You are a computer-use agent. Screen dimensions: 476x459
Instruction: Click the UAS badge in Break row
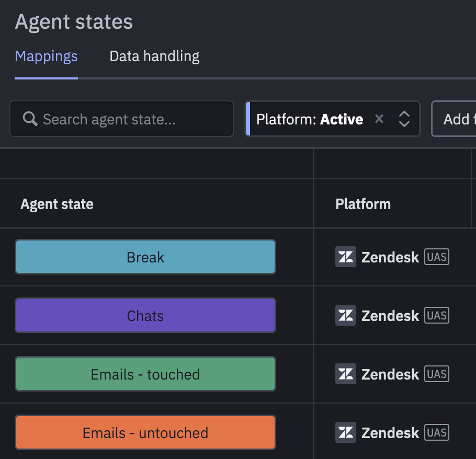pos(437,257)
